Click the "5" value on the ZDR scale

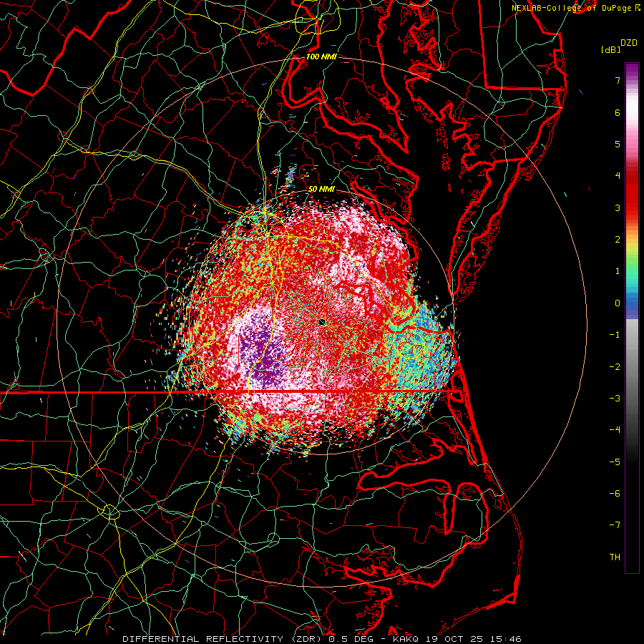[x=618, y=144]
